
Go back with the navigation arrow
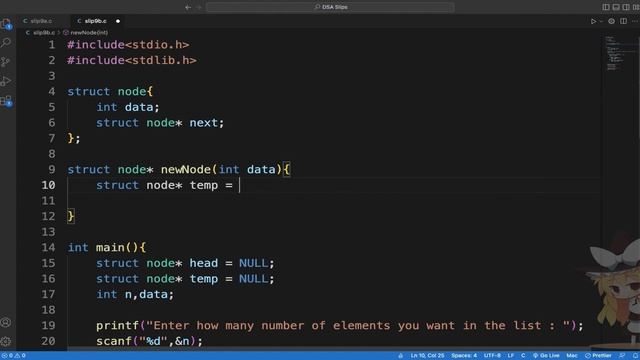(x=188, y=7)
